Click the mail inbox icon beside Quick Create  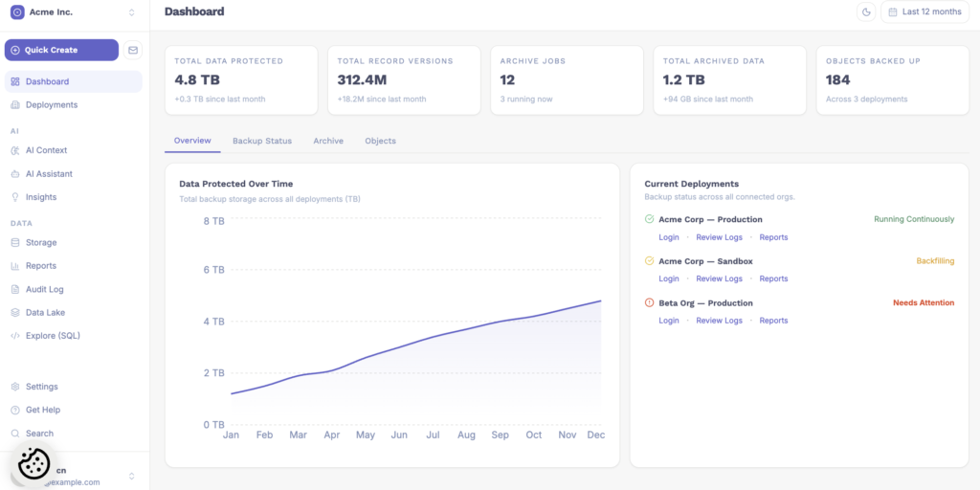pos(133,50)
